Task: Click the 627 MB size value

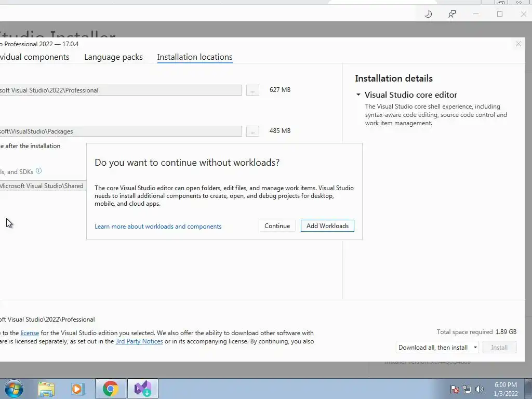Action: pyautogui.click(x=280, y=90)
